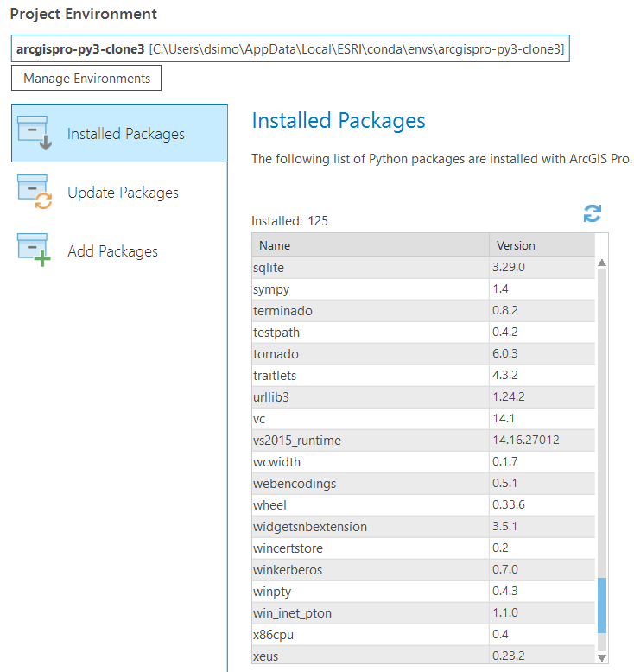The height and width of the screenshot is (672, 634).
Task: Click the Update Packages refresh-box icon
Action: pyautogui.click(x=35, y=192)
